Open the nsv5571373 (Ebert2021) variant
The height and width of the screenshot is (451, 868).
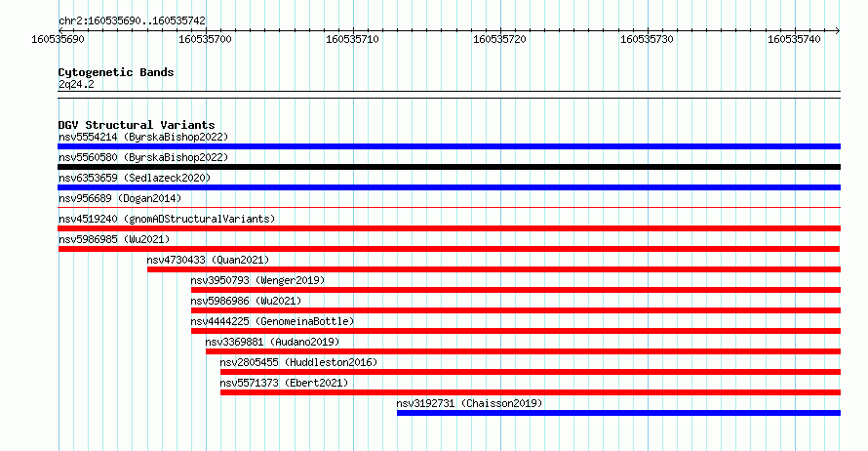(x=284, y=383)
